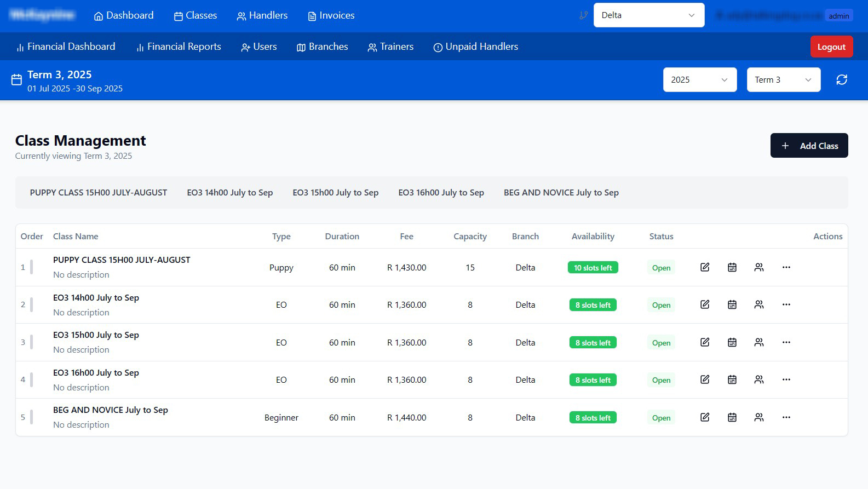Open the Term 3 dropdown
Screen dimensions: 868x489
click(x=784, y=80)
